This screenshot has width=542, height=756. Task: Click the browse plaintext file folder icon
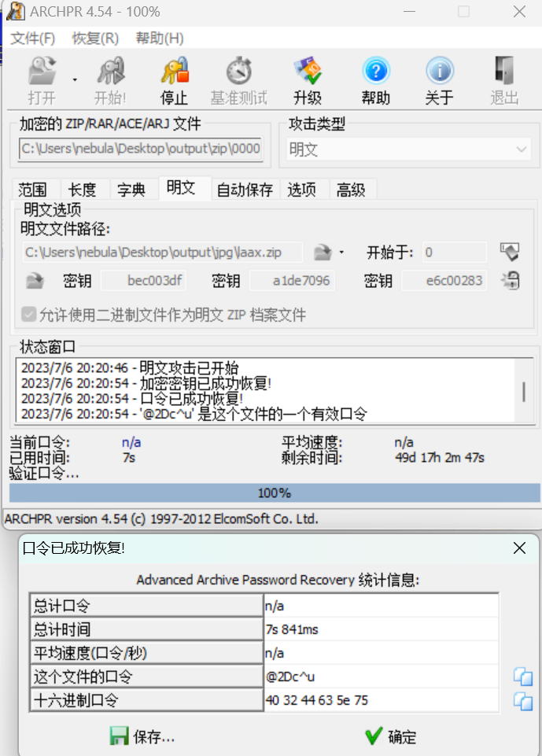[323, 253]
